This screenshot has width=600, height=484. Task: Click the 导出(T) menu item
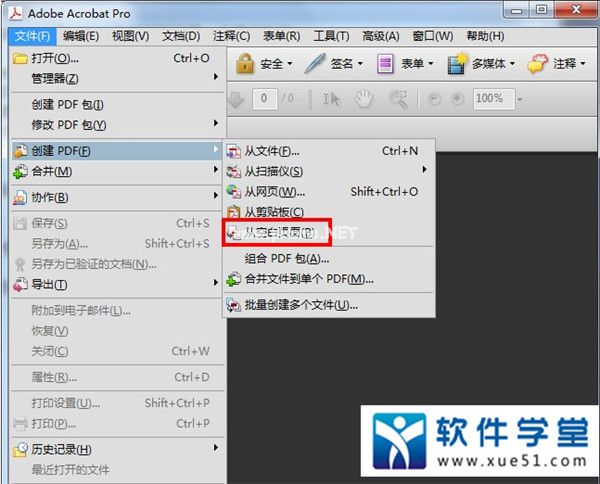(117, 285)
